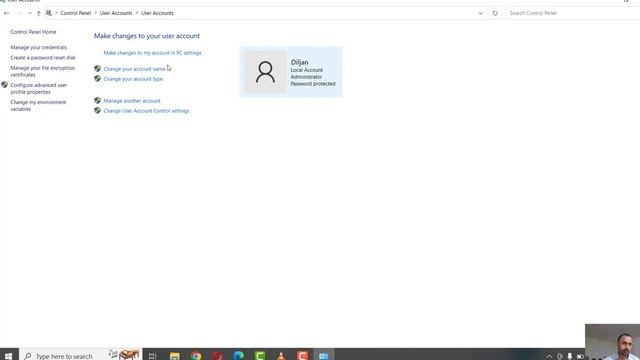Open the green Camtasia taskbar icon
The height and width of the screenshot is (360, 640).
tap(260, 356)
